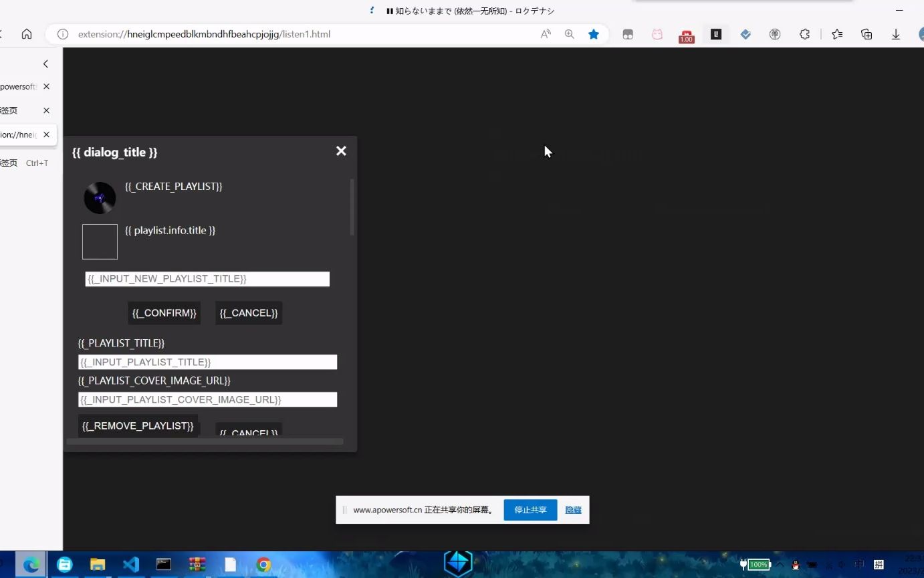Open the black Listen1 extension icon

[x=716, y=34]
